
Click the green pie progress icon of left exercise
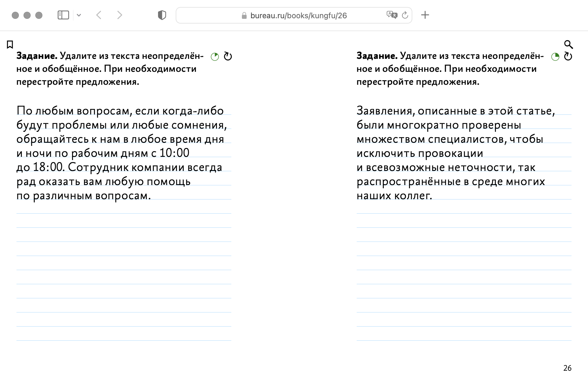tap(215, 56)
